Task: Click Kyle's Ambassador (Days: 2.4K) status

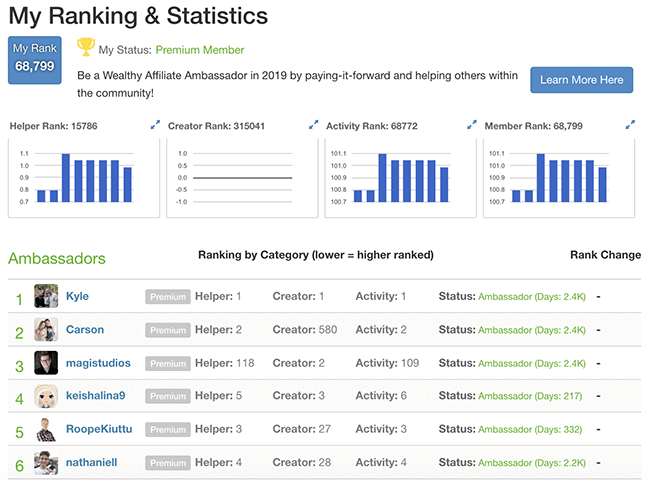Action: pos(532,297)
